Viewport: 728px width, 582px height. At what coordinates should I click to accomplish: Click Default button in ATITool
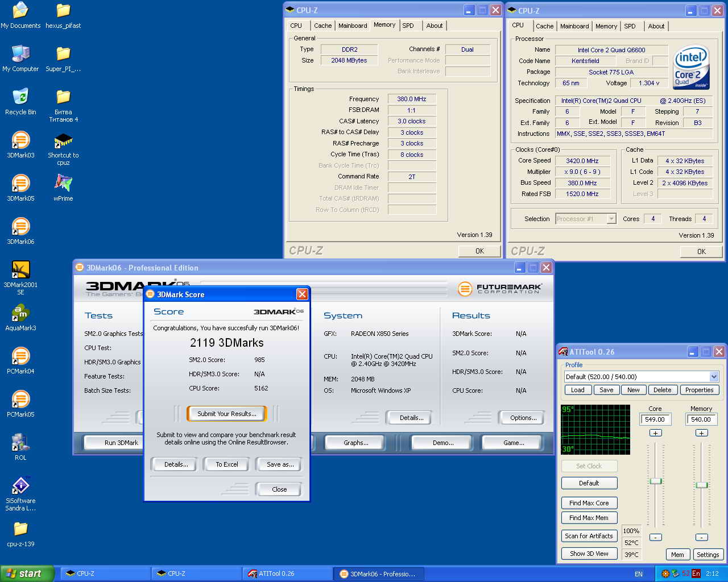[589, 483]
